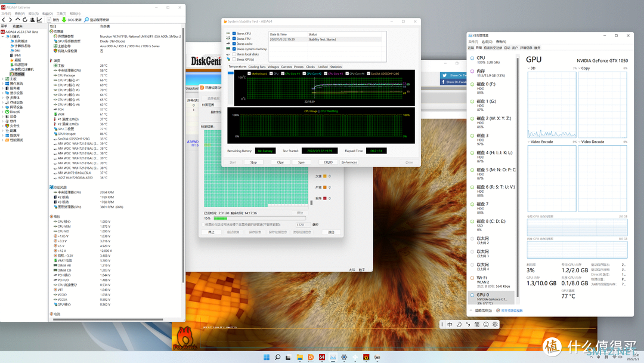Screen dimensions: 644x363
Task: Switch to 收藏夹 favorites tab in AIDA64
Action: 18,26
